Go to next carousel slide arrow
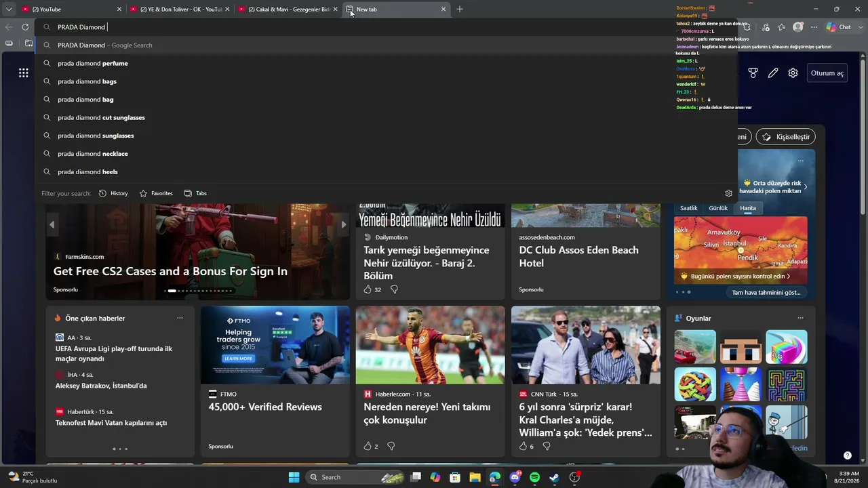The height and width of the screenshot is (488, 868). (x=343, y=224)
